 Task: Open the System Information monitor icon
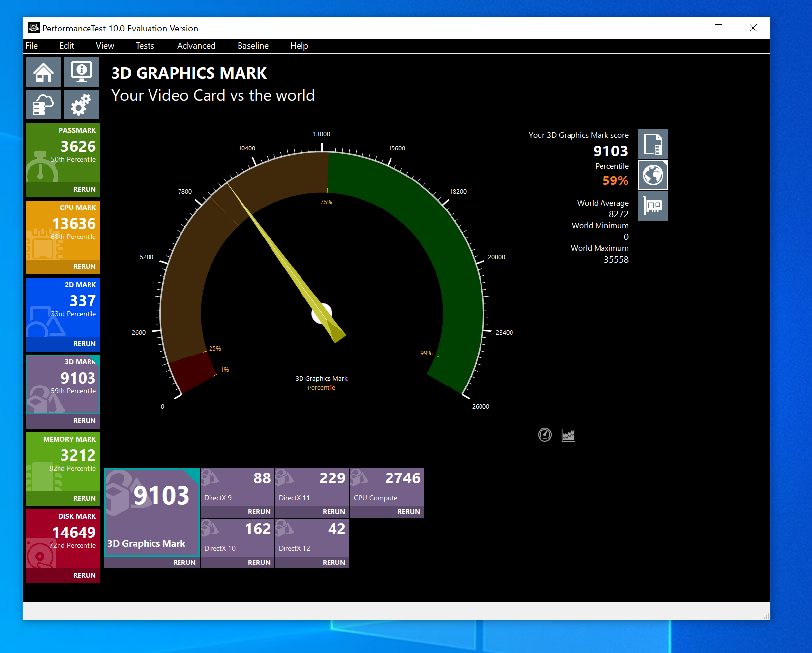[82, 72]
